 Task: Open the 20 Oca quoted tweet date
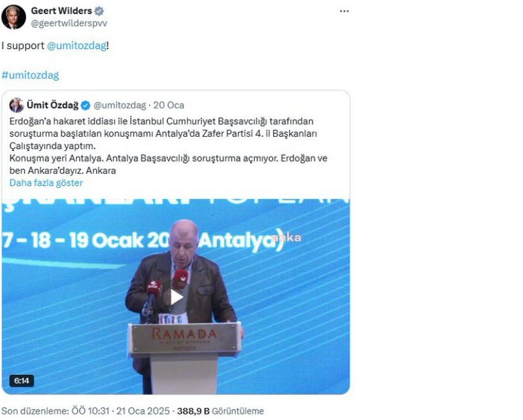tap(169, 105)
